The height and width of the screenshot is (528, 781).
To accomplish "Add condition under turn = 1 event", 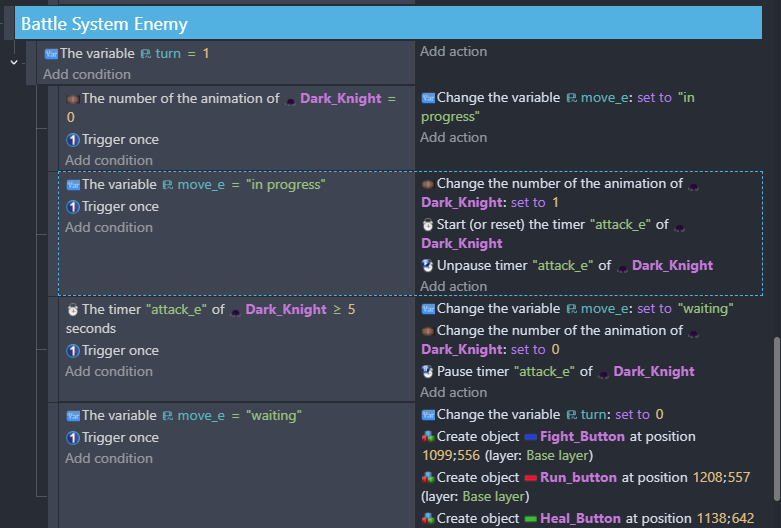I will pos(87,75).
